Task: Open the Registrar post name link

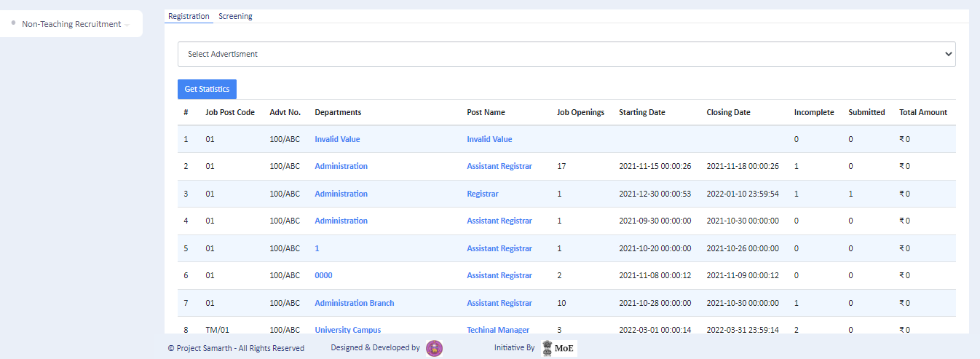Action: (x=483, y=194)
